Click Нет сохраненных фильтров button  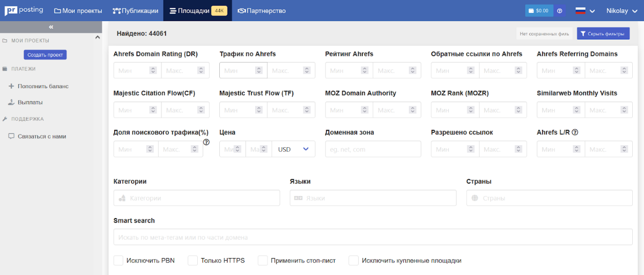[544, 34]
